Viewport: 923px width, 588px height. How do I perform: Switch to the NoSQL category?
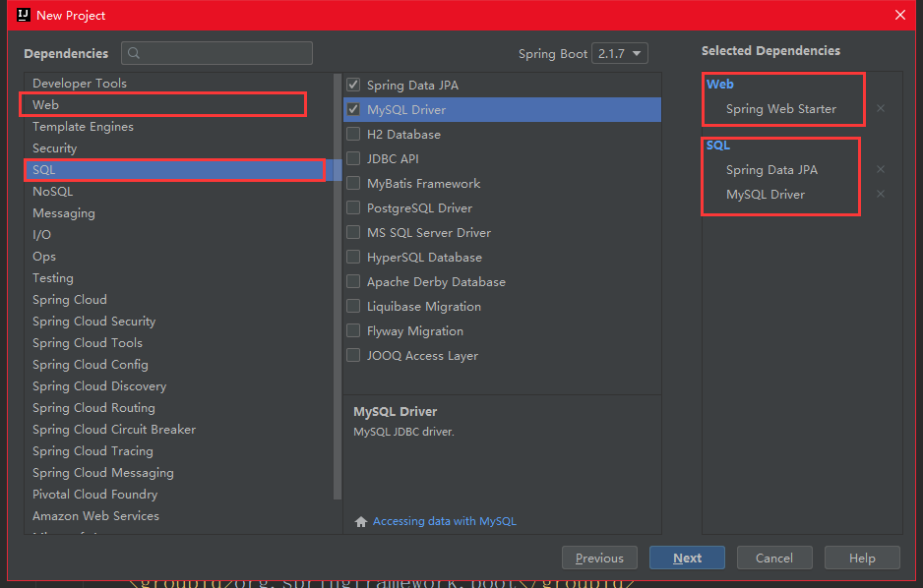click(x=178, y=192)
